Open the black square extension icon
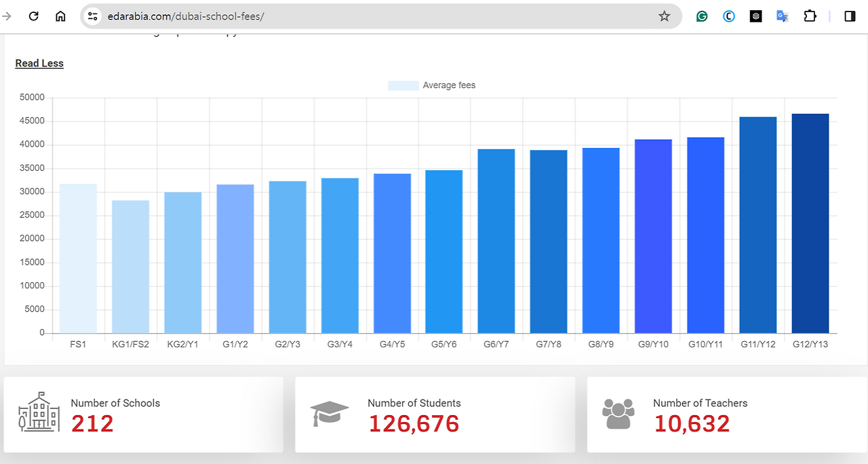This screenshot has height=464, width=868. (x=756, y=16)
